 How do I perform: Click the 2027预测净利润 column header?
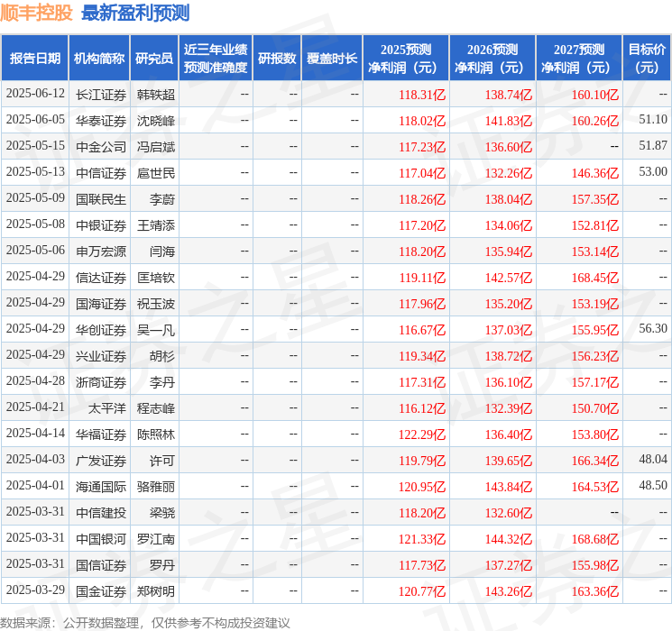click(579, 59)
